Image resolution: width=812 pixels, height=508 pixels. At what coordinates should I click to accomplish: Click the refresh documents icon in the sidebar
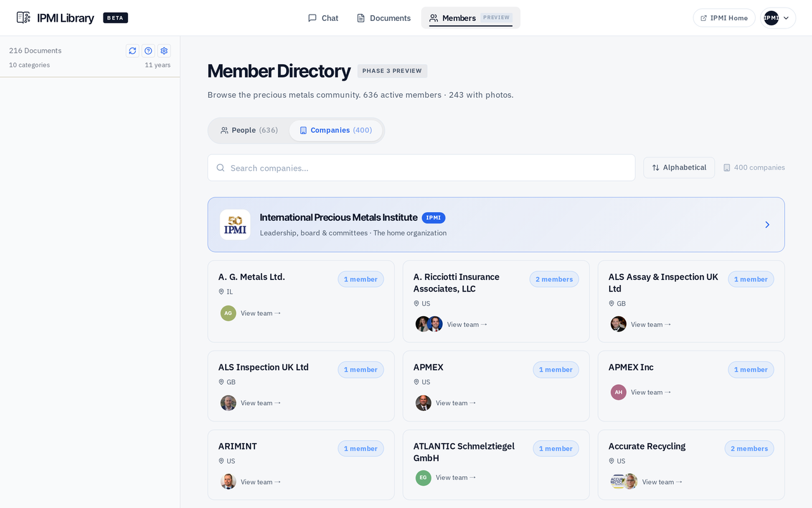pos(132,51)
